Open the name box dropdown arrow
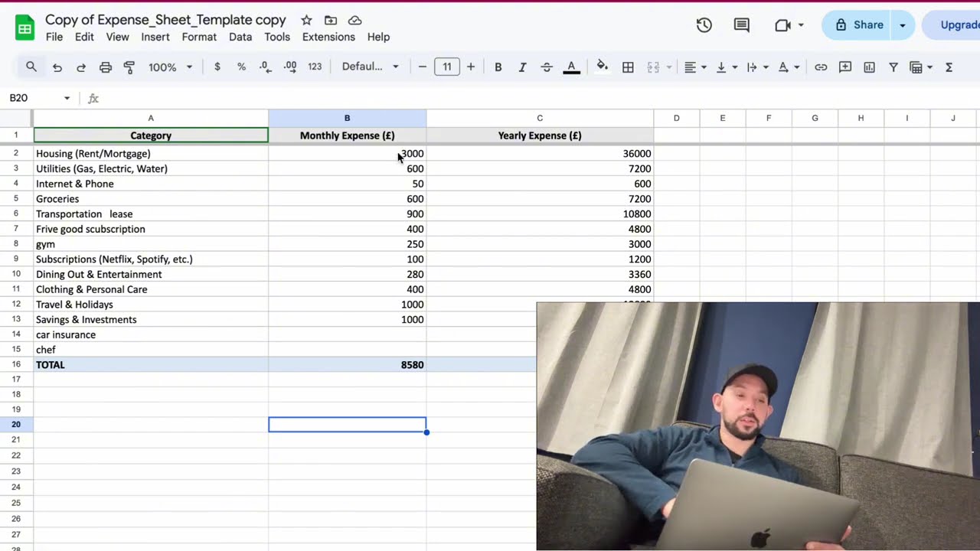 click(x=67, y=98)
